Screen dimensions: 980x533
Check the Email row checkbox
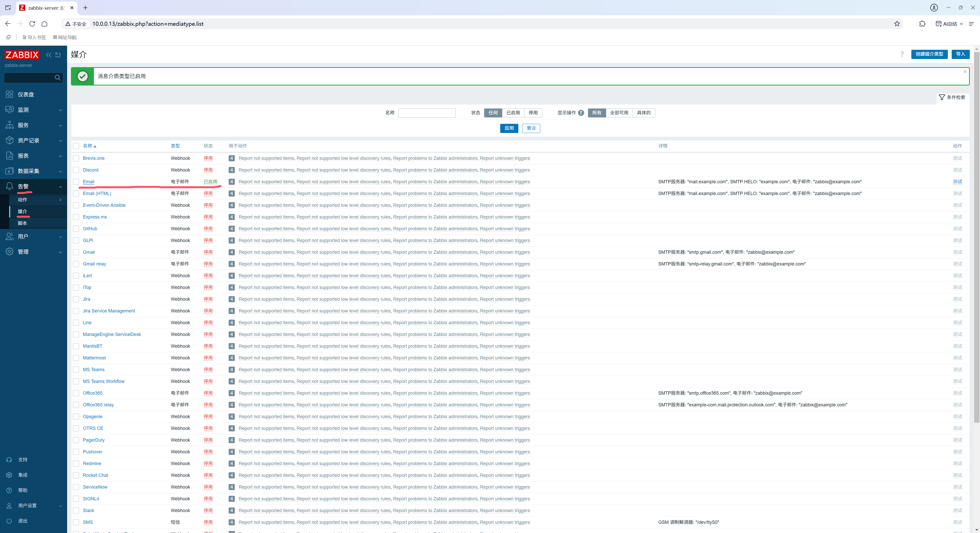(76, 182)
